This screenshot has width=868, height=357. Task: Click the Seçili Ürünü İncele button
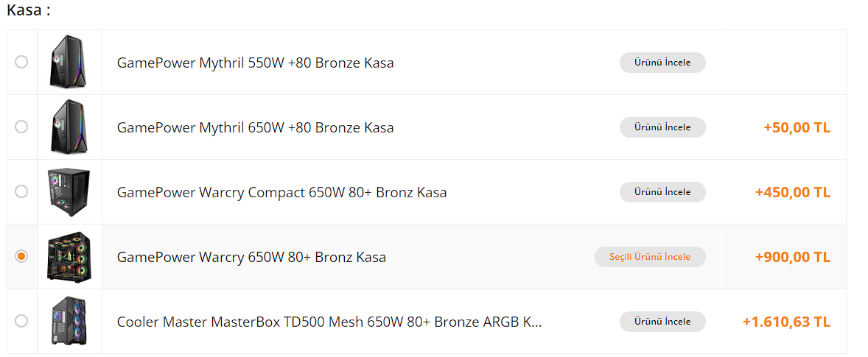[650, 257]
